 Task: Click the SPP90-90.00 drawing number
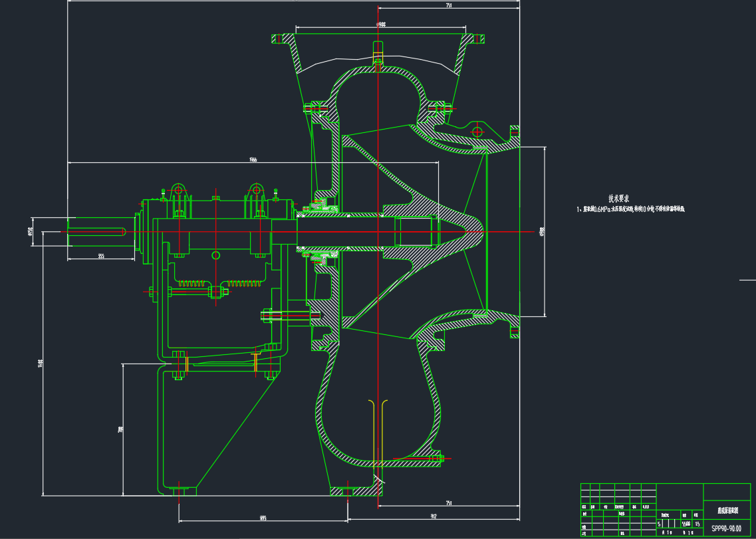[x=726, y=528]
